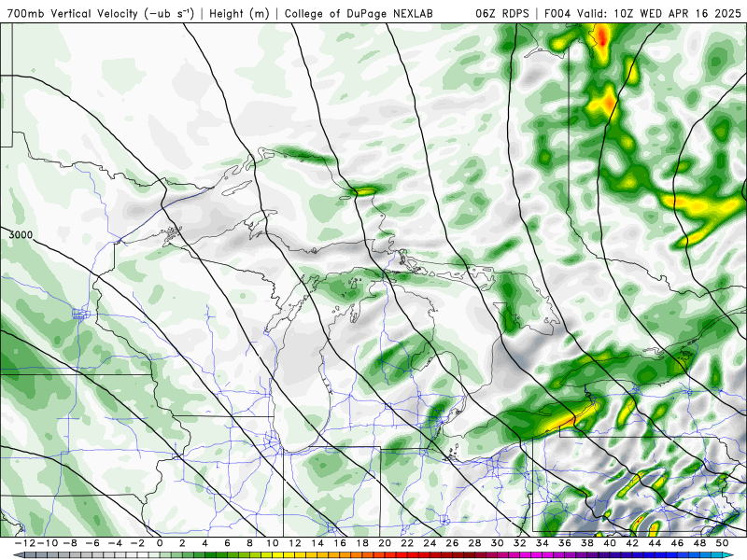This screenshot has width=747, height=560.
Task: Click the "10" colorbar label
Action: click(x=272, y=543)
